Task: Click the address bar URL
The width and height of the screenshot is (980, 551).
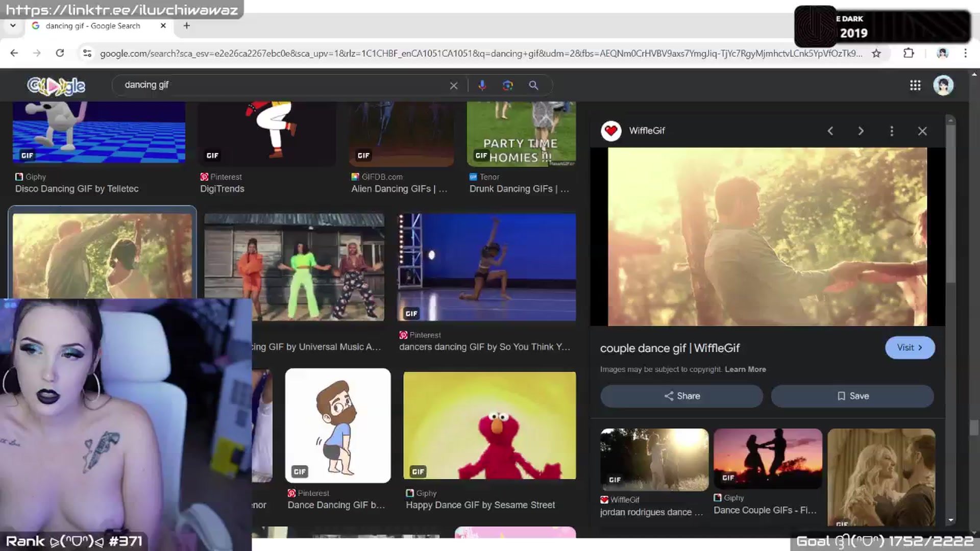Action: (481, 53)
